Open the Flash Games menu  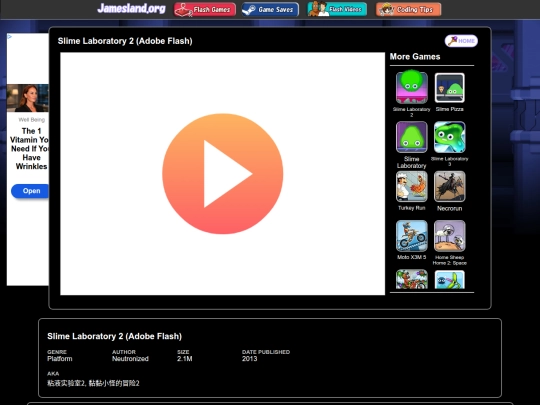pyautogui.click(x=205, y=9)
